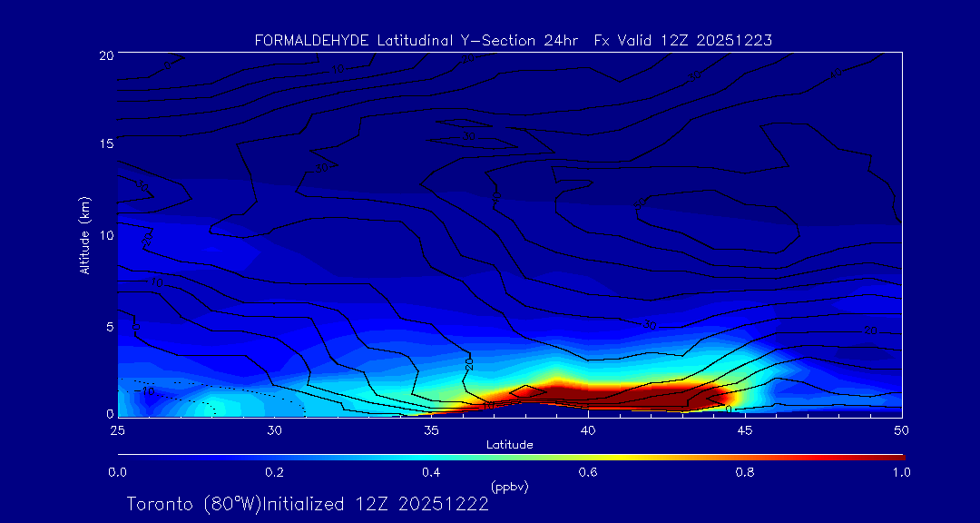The image size is (980, 523).
Task: Click the 40 contour label at top right
Action: [x=837, y=74]
